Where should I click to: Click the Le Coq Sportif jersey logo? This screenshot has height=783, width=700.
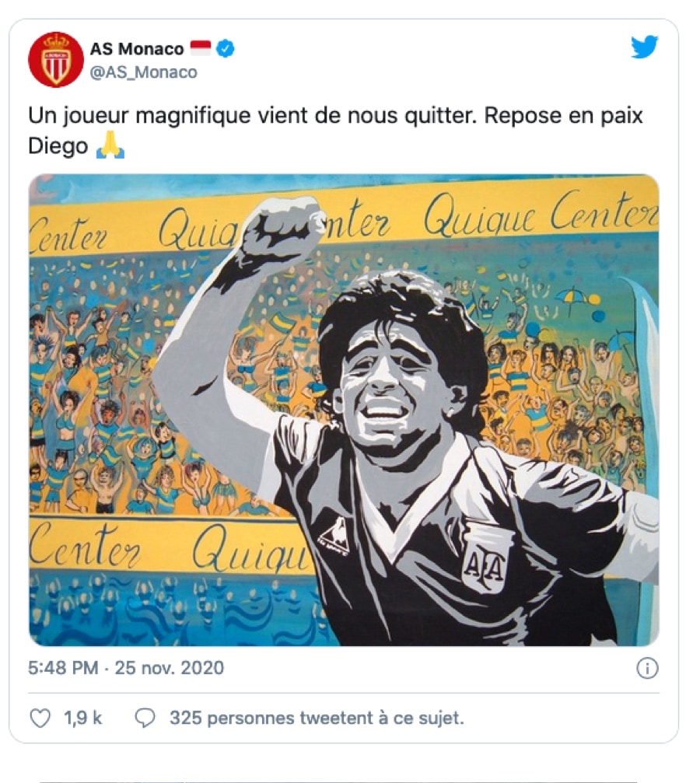334,536
